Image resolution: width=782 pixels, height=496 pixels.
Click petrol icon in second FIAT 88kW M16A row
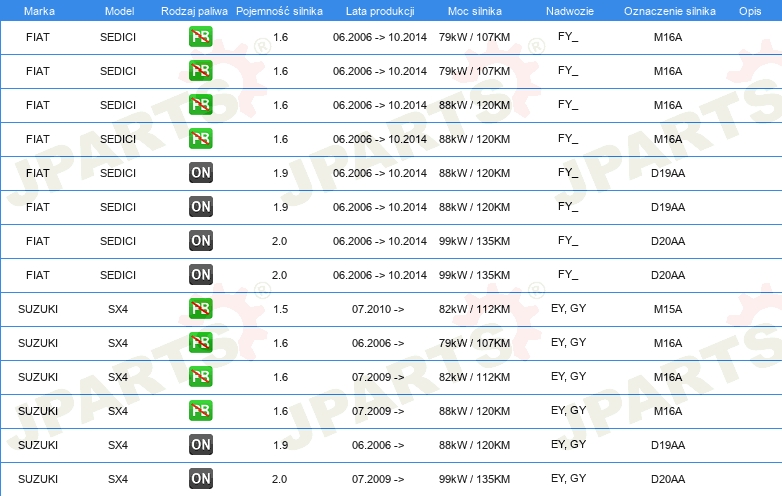click(x=200, y=138)
